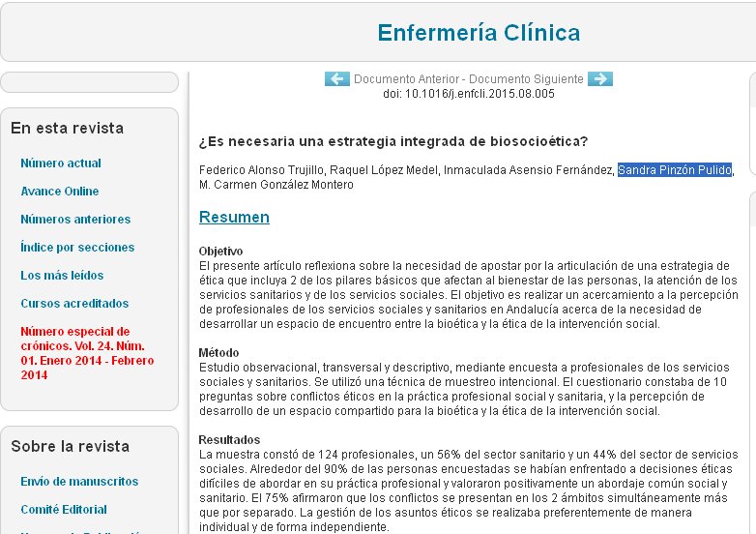Click the article title about biosocioética
The width and height of the screenshot is (756, 534).
(x=393, y=141)
